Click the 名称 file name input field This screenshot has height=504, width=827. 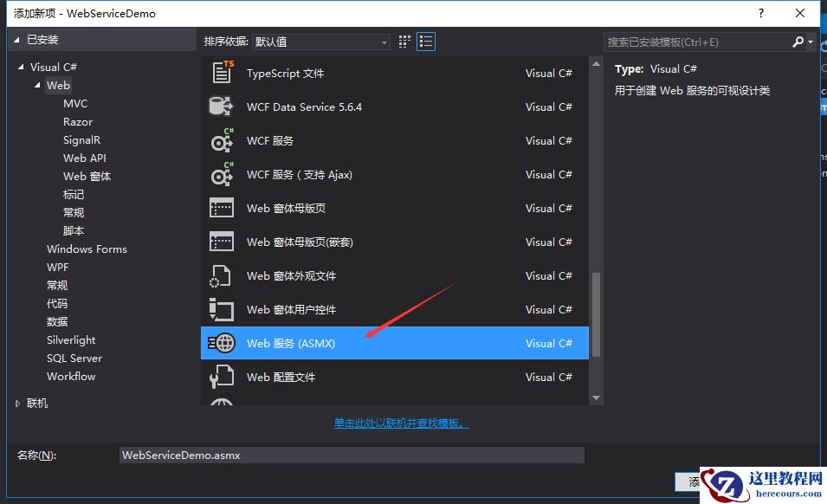(x=352, y=455)
